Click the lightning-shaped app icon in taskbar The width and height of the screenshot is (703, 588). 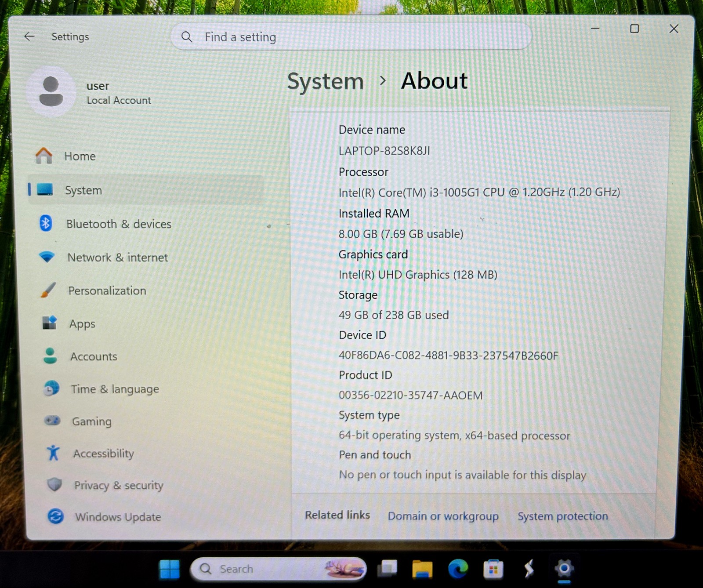(529, 569)
